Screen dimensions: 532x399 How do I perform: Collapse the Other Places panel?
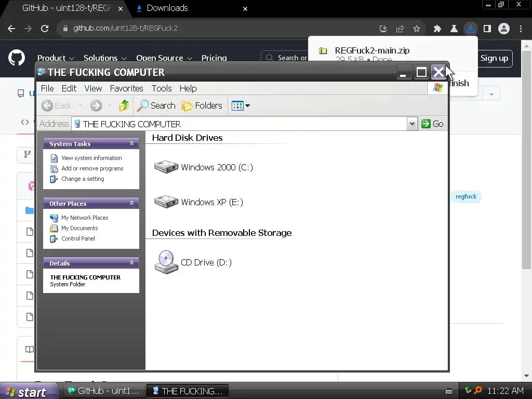pyautogui.click(x=131, y=203)
